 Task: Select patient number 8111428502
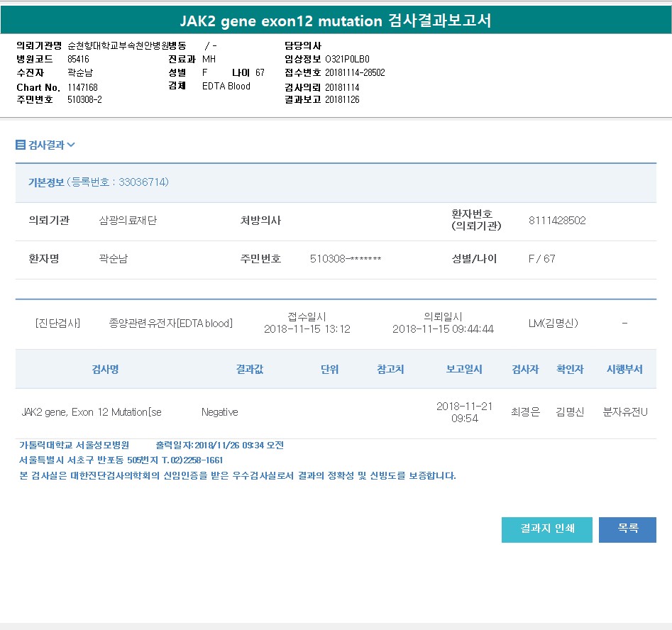[557, 221]
